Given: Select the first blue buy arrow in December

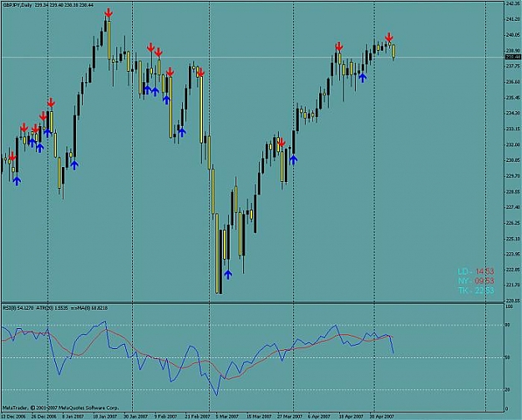Looking at the screenshot, I should point(17,180).
